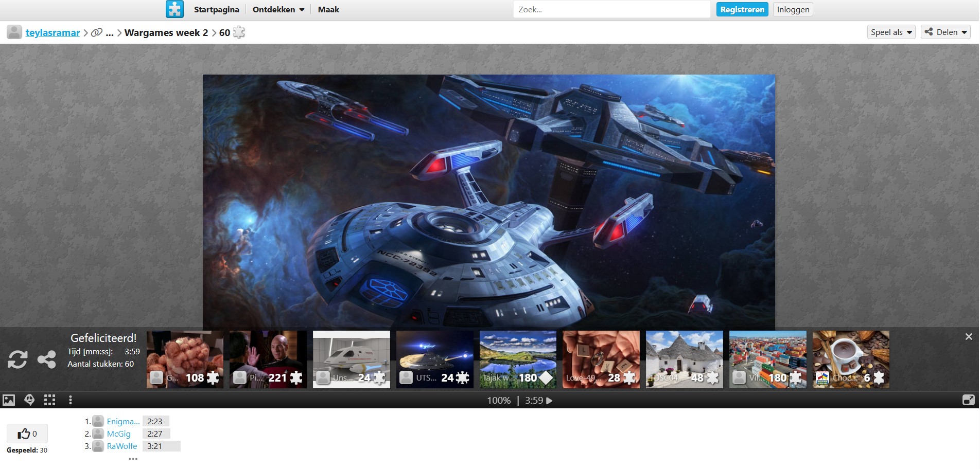980x469 pixels.
Task: Open the Speel als dropdown
Action: point(891,32)
